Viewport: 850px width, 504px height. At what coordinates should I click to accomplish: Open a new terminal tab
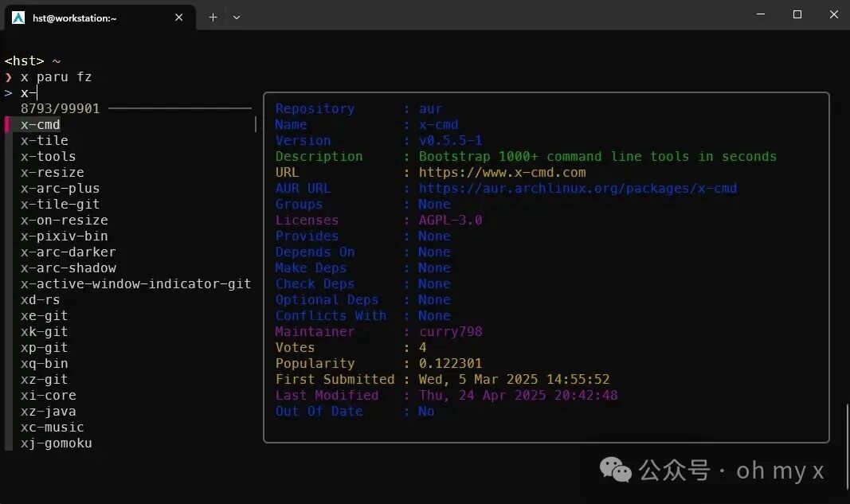tap(213, 18)
